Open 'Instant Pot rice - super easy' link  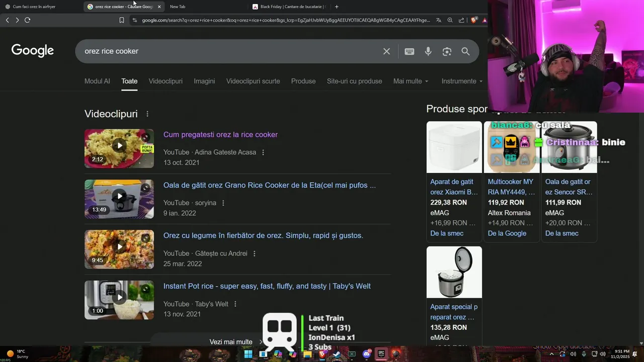point(267,286)
